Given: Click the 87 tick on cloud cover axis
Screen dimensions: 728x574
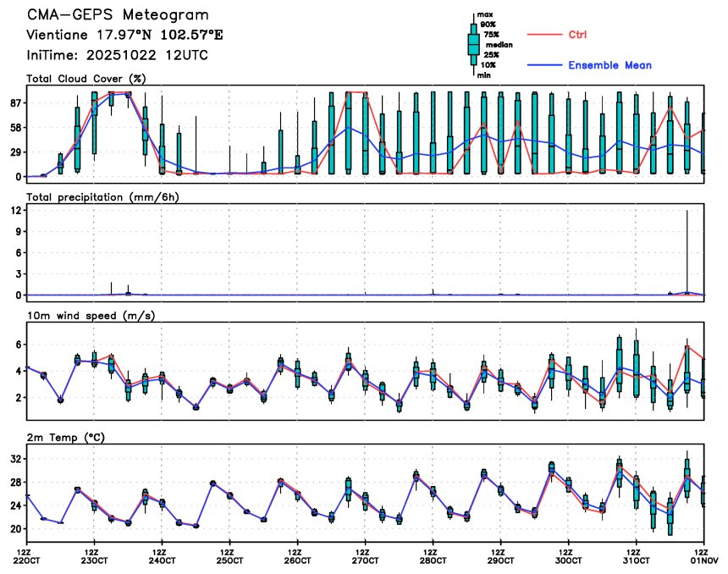Looking at the screenshot, I should 14,103.
